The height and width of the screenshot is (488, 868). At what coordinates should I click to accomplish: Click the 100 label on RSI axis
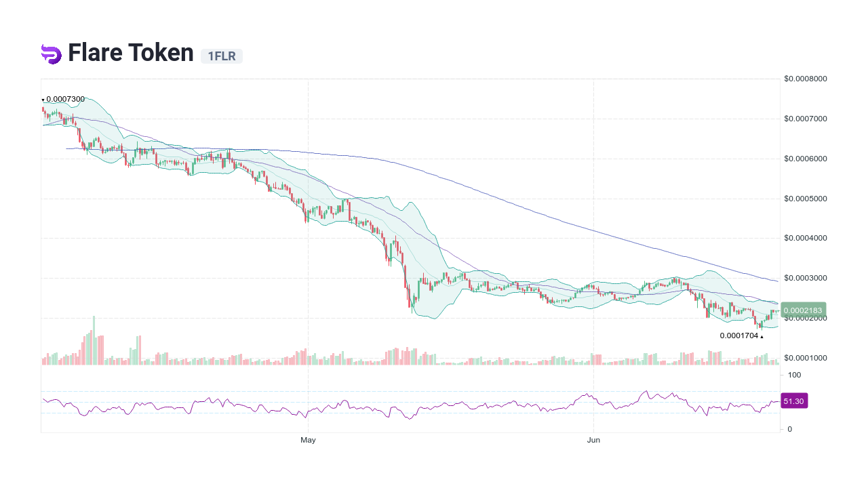coord(795,375)
